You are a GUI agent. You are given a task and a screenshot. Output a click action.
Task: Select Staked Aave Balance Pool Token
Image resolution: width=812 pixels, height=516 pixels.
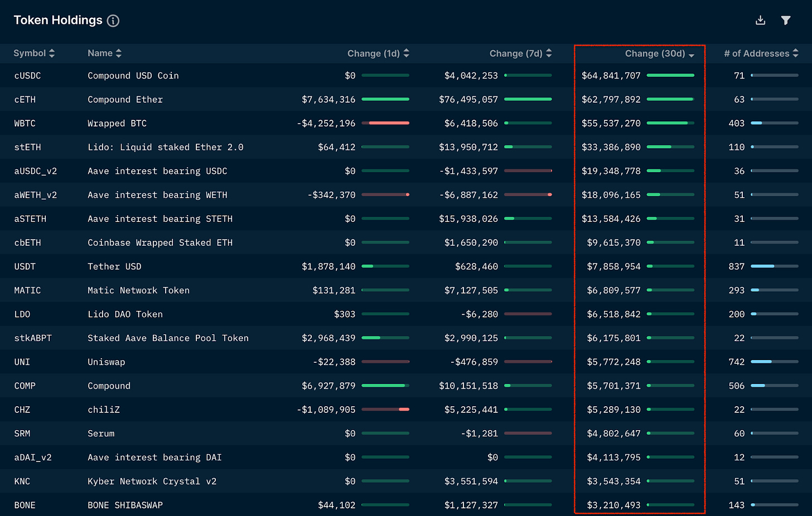[168, 338]
